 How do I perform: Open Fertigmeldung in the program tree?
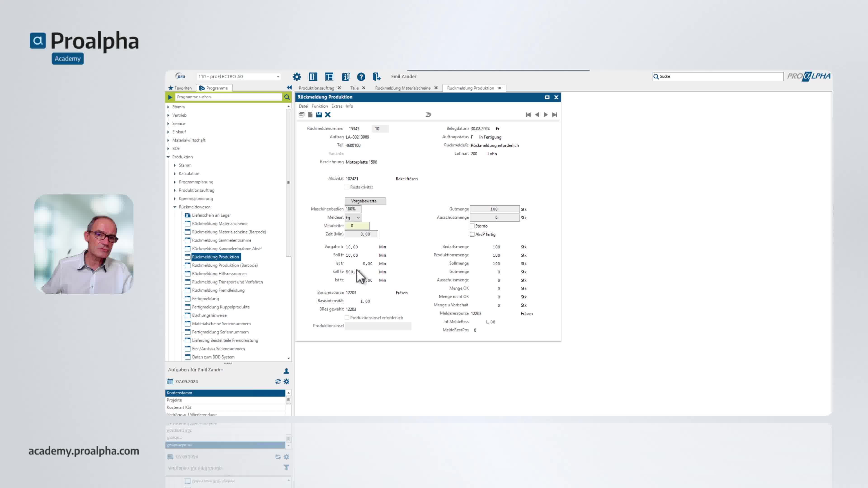pos(205,299)
